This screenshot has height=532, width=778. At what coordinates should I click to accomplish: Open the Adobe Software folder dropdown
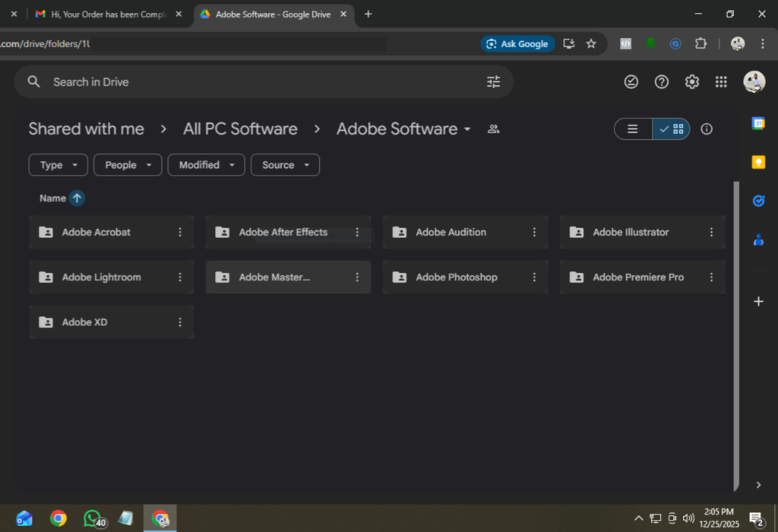(467, 129)
